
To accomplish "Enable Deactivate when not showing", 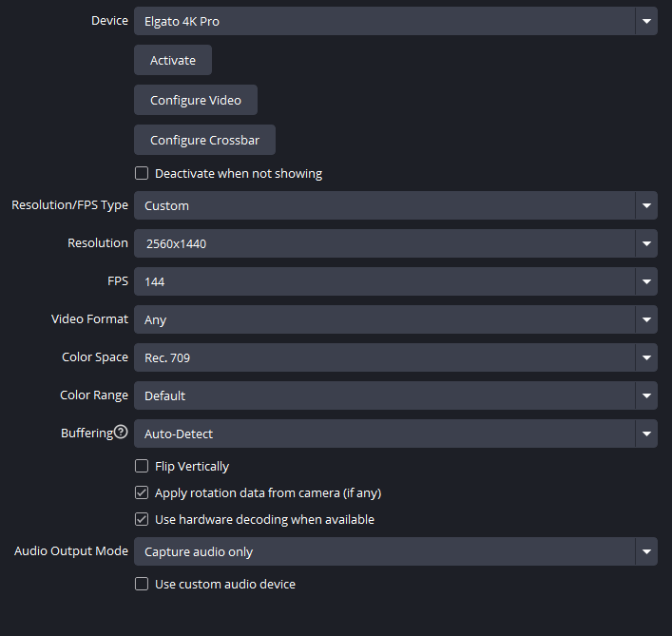I will (142, 174).
